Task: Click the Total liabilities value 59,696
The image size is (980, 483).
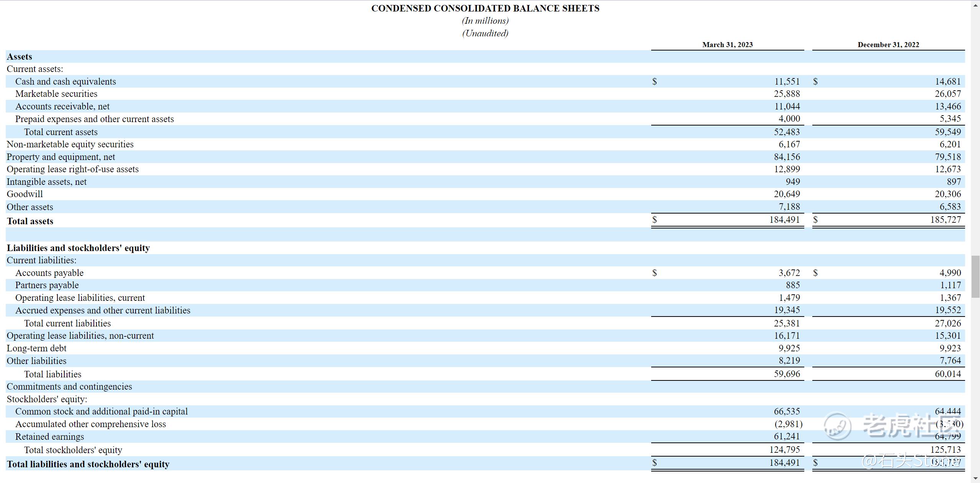Action: click(x=787, y=374)
